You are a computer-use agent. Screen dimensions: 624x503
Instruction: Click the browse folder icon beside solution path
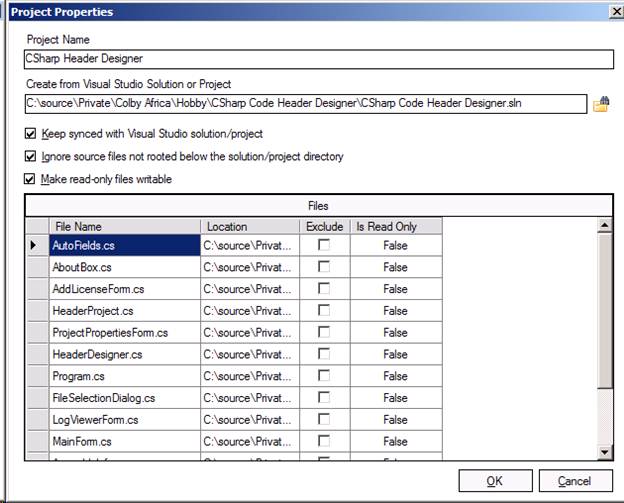click(601, 104)
